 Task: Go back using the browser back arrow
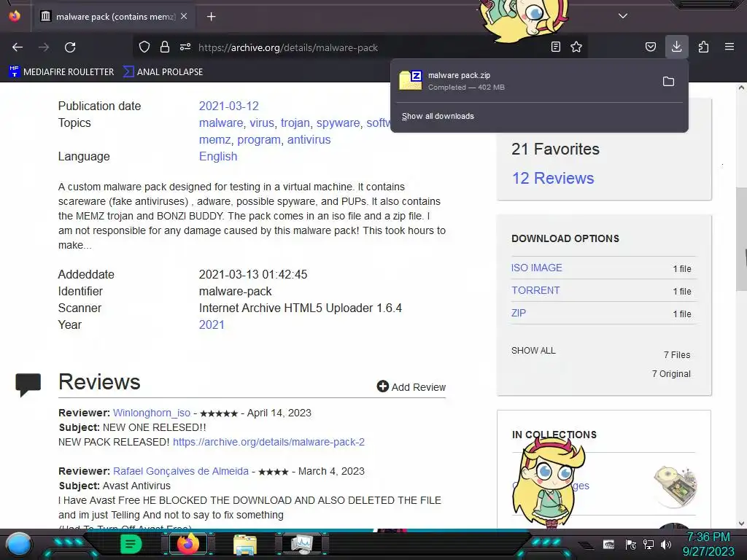pos(18,47)
